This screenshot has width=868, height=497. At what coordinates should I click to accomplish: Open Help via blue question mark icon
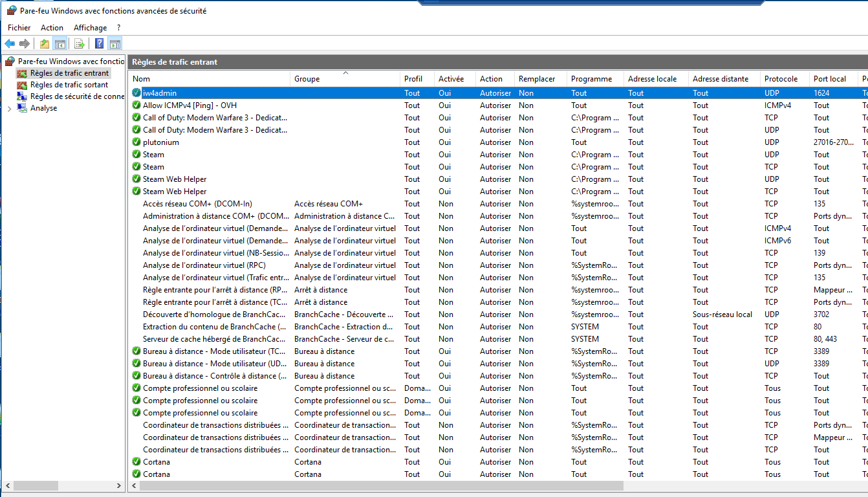click(x=99, y=43)
